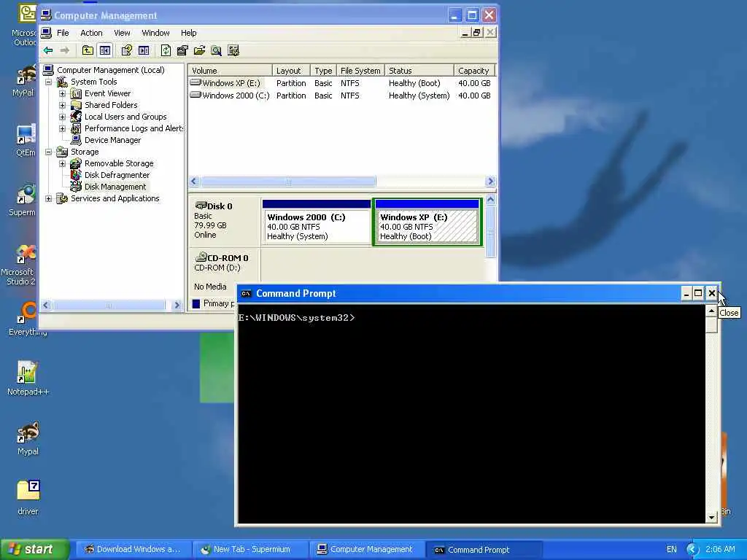Click the Removable Storage icon in tree
This screenshot has height=560, width=747.
pos(76,163)
